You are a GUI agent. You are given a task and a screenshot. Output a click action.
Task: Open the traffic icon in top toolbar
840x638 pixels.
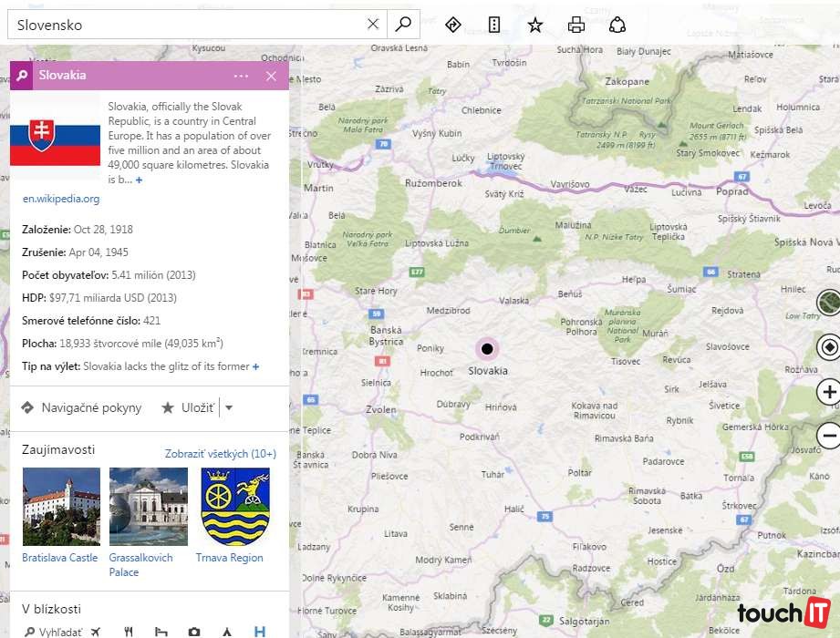click(494, 25)
